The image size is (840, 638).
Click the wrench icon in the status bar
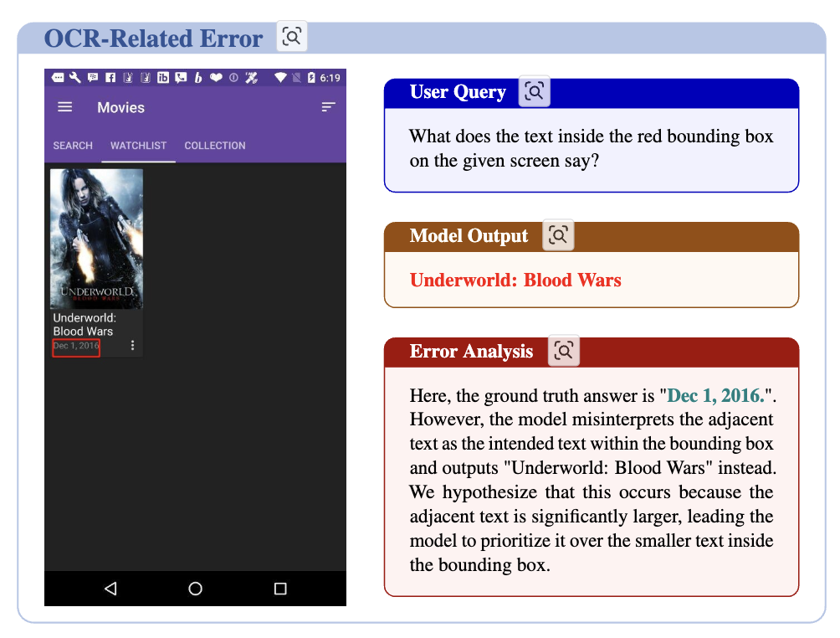point(75,78)
